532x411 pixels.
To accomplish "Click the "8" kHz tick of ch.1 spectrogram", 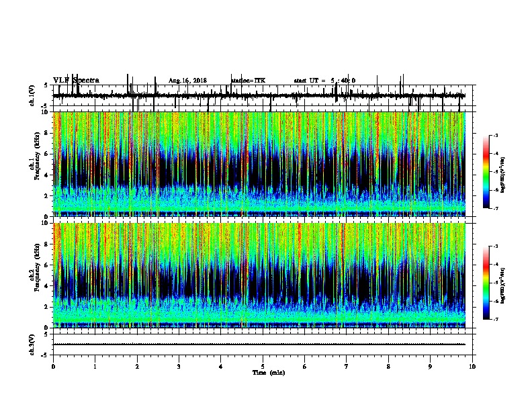I will (x=47, y=133).
